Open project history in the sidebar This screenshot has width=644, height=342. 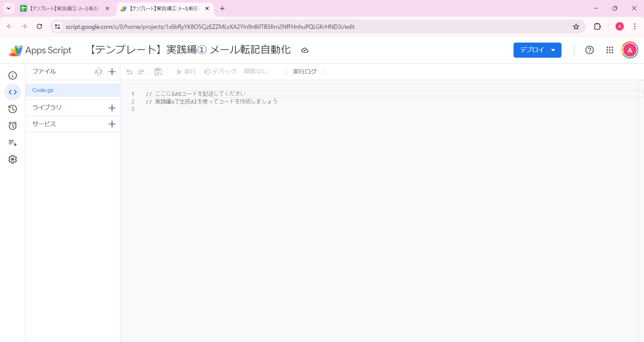(x=12, y=109)
